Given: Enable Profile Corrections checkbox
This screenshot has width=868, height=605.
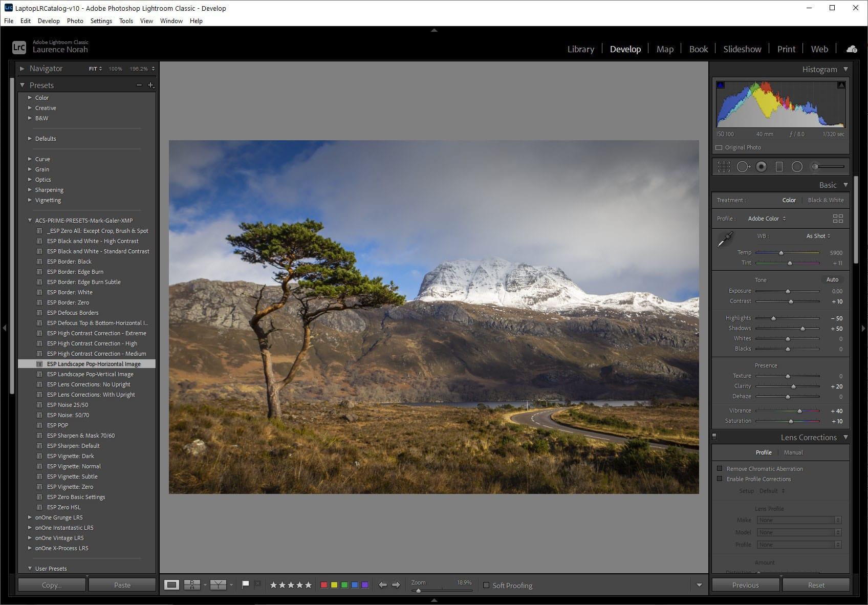Looking at the screenshot, I should pyautogui.click(x=720, y=479).
